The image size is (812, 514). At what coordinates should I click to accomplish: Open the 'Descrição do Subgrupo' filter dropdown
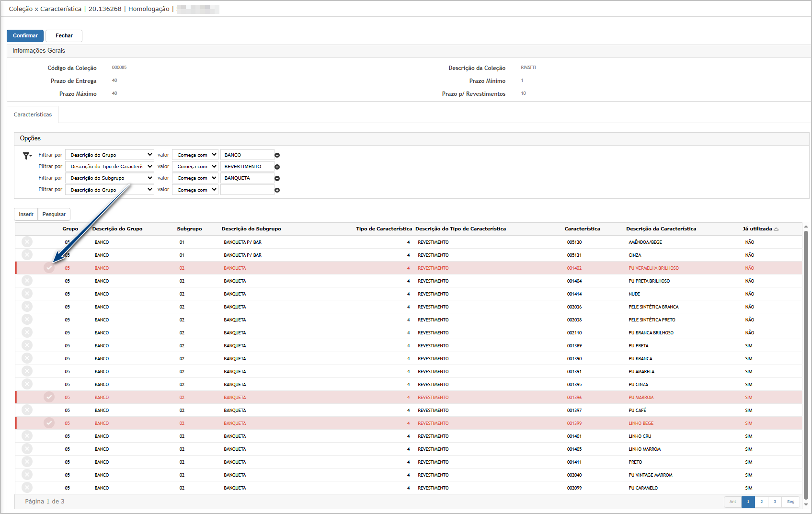110,178
